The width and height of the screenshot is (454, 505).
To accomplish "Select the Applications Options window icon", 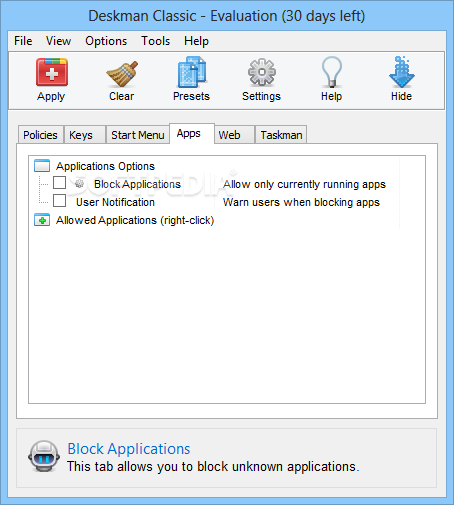I will (42, 166).
